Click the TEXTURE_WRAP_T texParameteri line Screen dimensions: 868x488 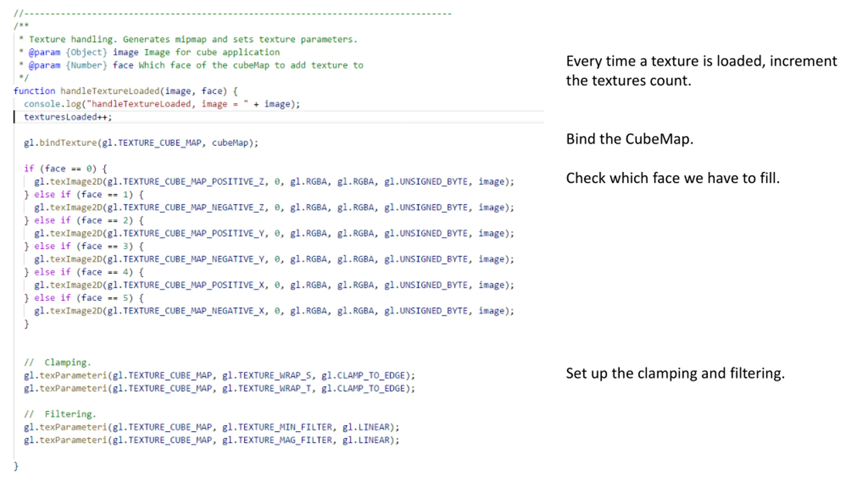tap(219, 388)
